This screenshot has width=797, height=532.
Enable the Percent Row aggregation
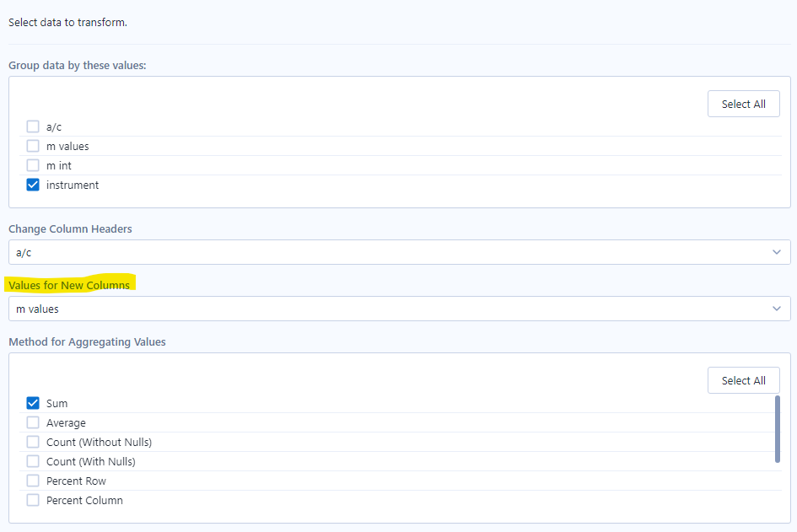[x=32, y=480]
